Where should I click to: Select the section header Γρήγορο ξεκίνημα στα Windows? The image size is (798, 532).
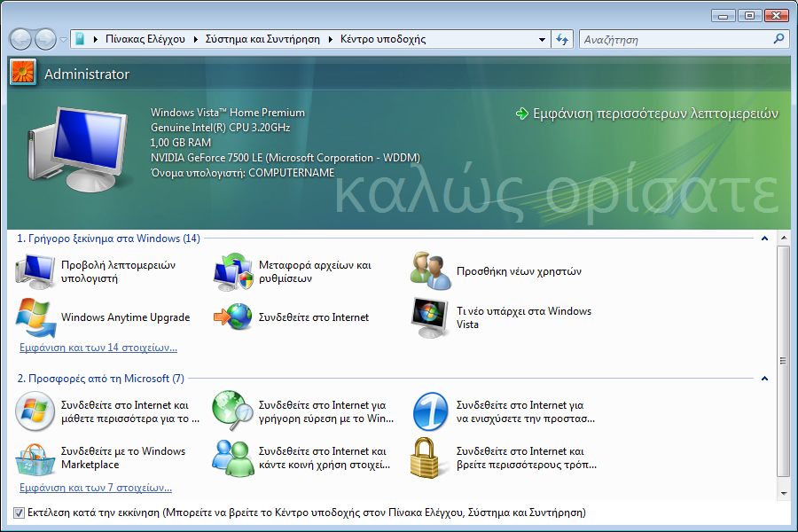pyautogui.click(x=108, y=239)
